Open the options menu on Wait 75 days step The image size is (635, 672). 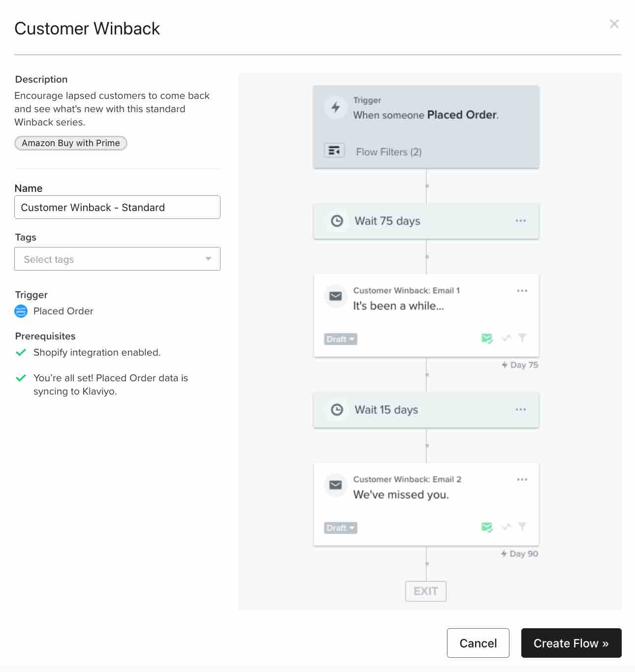(x=520, y=221)
